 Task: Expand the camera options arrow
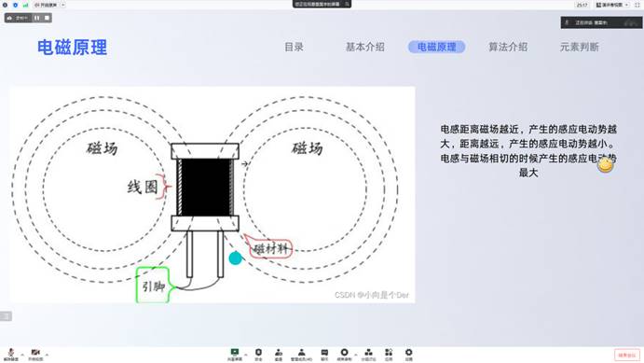pyautogui.click(x=47, y=355)
